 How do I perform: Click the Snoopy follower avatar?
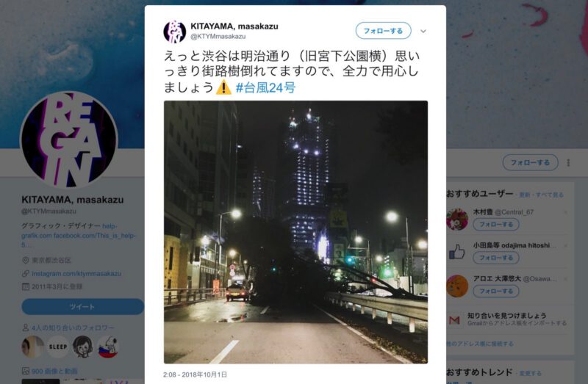click(108, 347)
